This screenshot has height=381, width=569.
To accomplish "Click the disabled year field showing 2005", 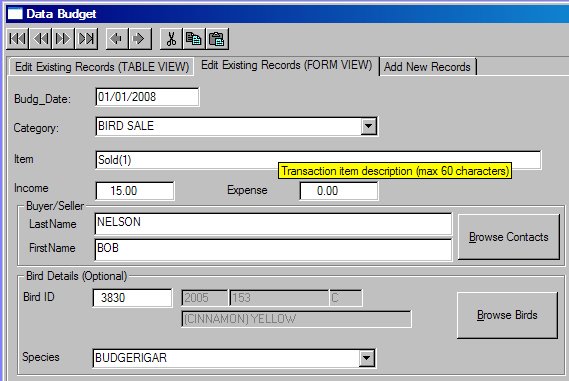I will (x=205, y=298).
